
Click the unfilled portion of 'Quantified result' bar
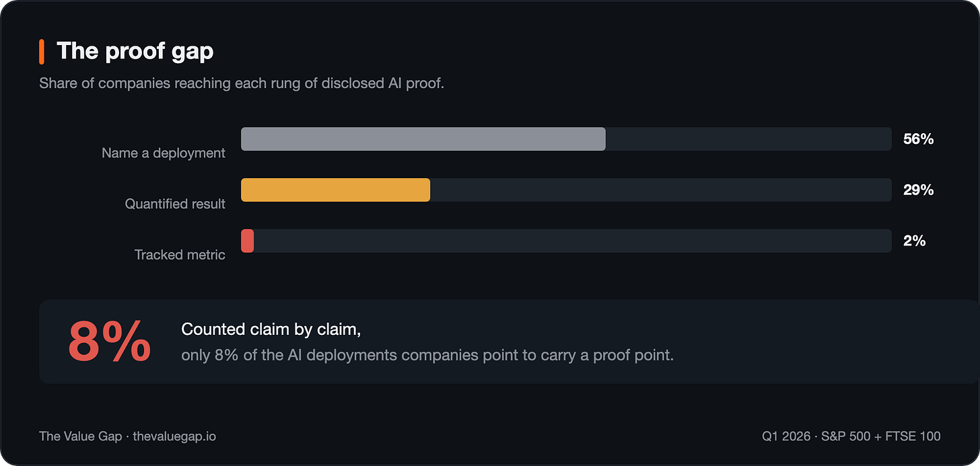(661, 190)
